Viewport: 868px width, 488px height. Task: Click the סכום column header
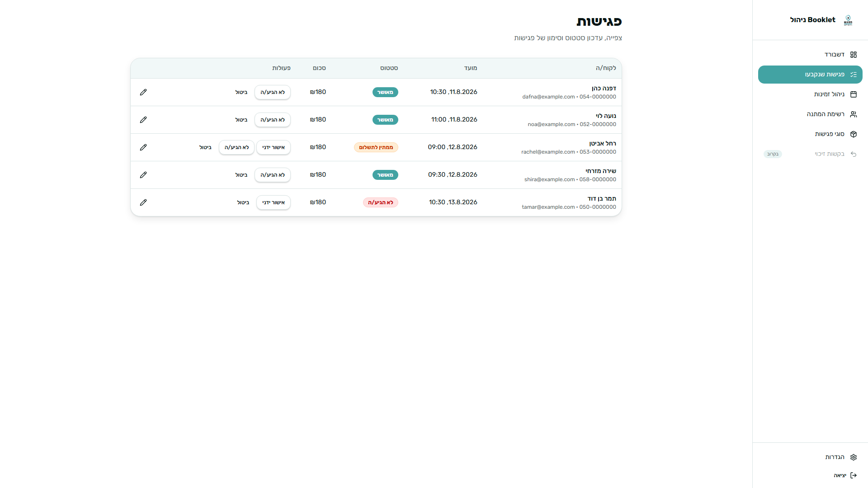point(319,68)
